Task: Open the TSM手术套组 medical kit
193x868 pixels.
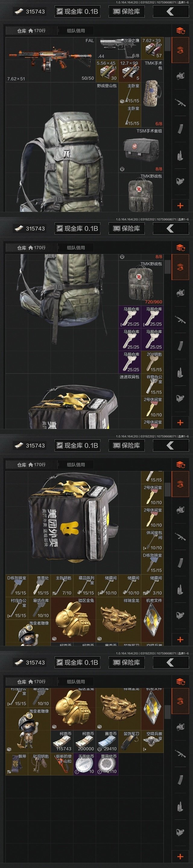Action: click(x=141, y=150)
